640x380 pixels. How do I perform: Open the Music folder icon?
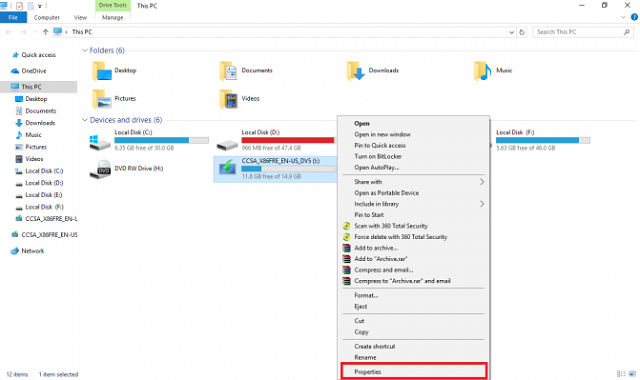coord(482,71)
